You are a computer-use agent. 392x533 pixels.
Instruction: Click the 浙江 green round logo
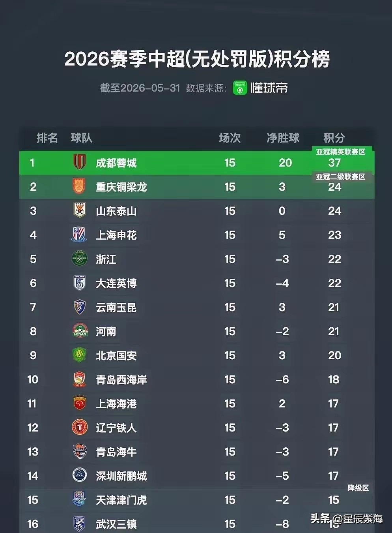(80, 259)
